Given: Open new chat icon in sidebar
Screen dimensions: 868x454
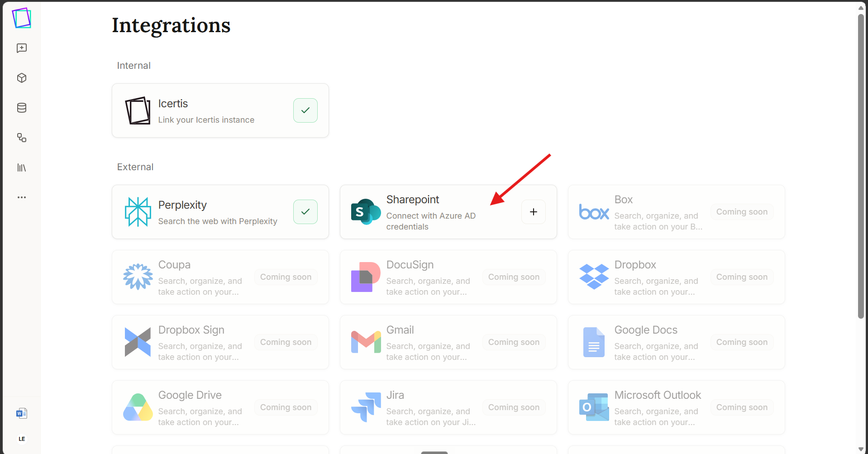Looking at the screenshot, I should point(22,48).
